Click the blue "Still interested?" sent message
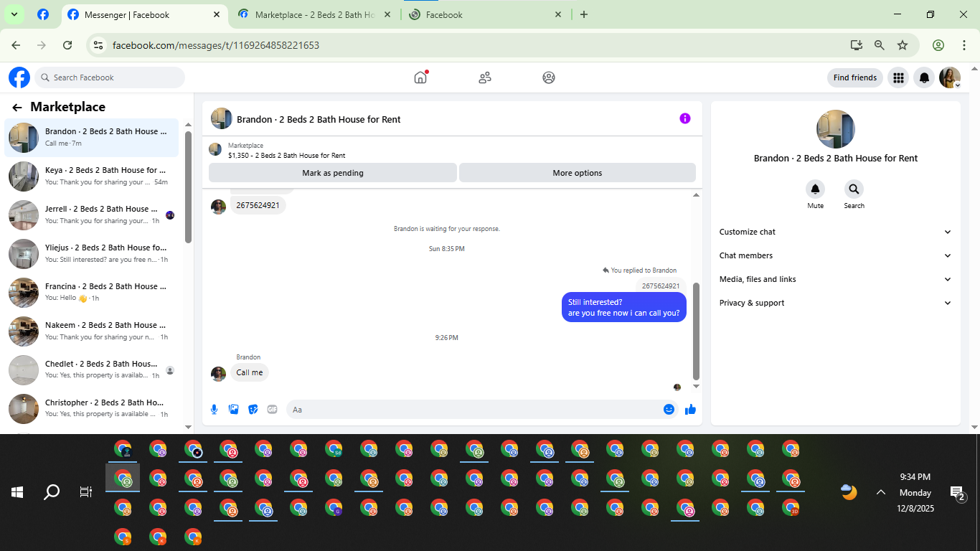Viewport: 980px width, 551px height. tap(624, 308)
